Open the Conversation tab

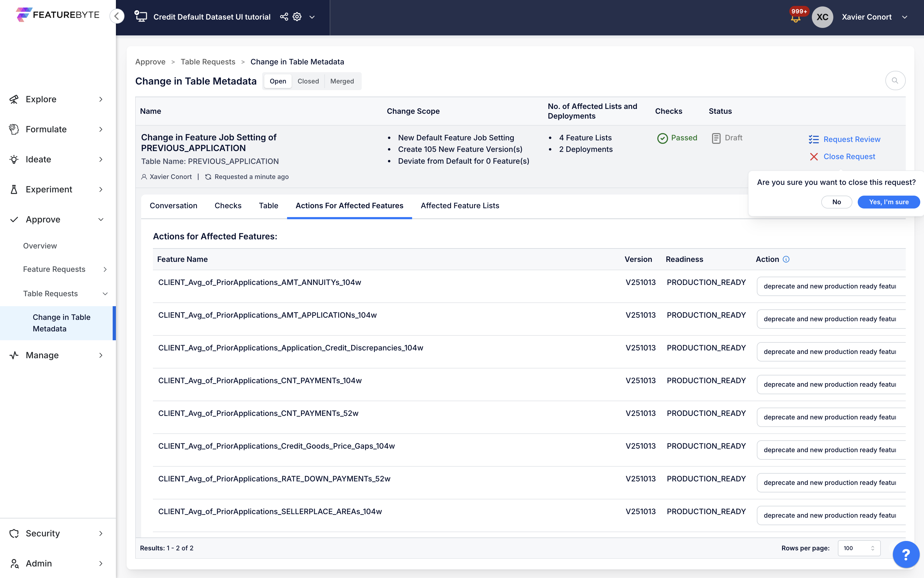(174, 206)
